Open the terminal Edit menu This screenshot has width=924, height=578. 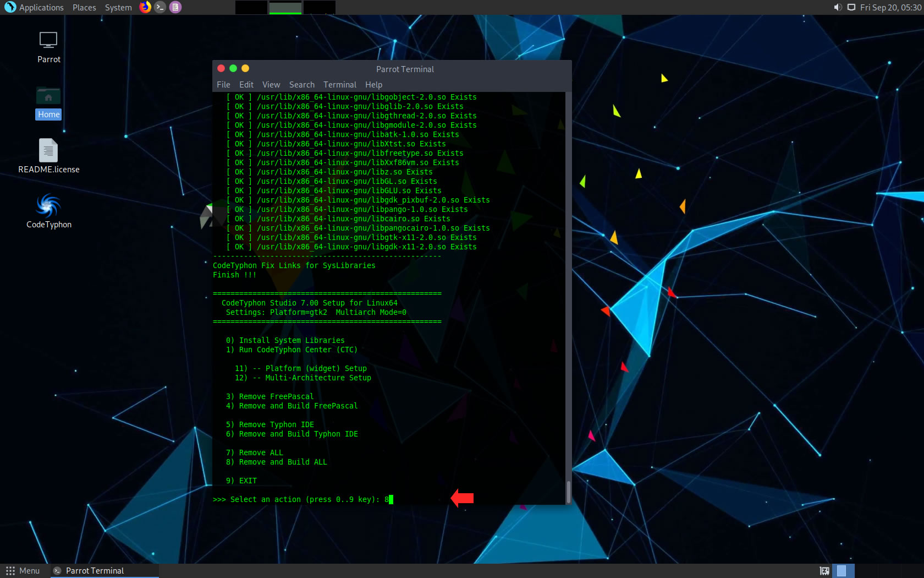tap(246, 85)
